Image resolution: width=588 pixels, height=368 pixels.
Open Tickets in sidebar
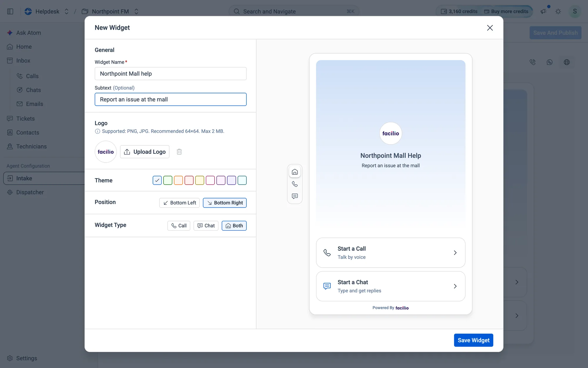pyautogui.click(x=25, y=119)
